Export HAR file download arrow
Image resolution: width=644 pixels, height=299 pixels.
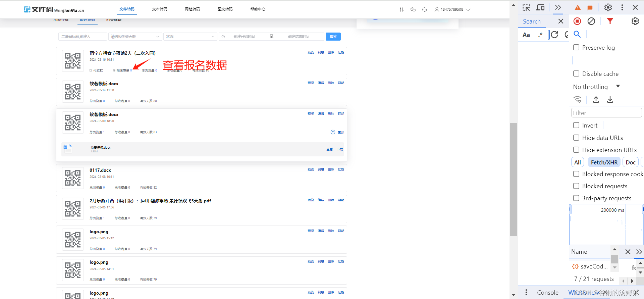610,99
